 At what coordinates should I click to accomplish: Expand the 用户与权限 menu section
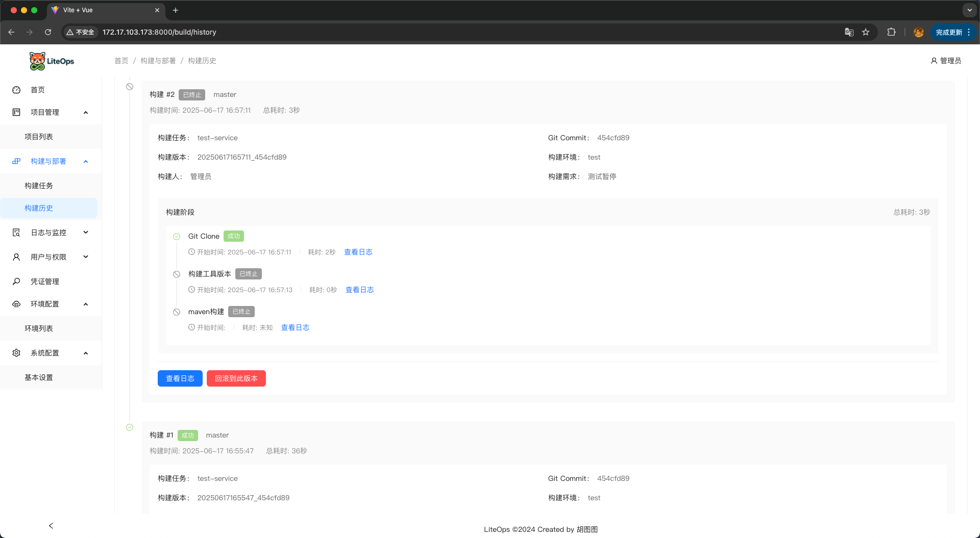[x=86, y=257]
